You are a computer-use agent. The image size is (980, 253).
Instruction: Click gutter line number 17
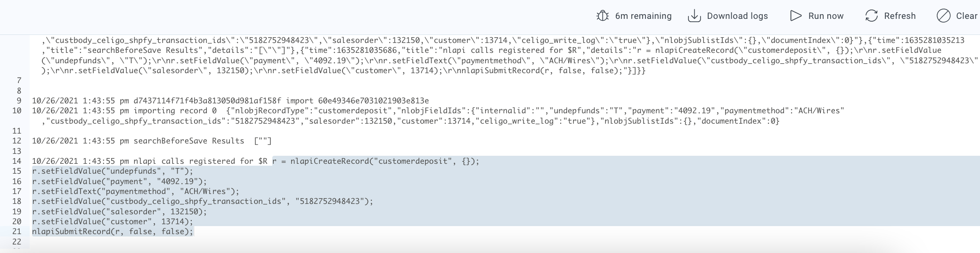tap(17, 191)
